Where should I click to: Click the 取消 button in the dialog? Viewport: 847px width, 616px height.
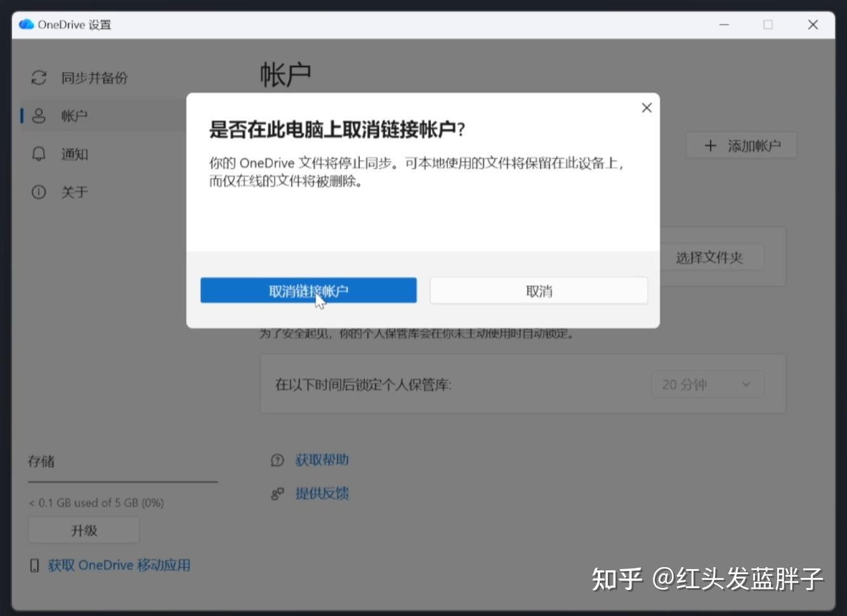click(539, 291)
